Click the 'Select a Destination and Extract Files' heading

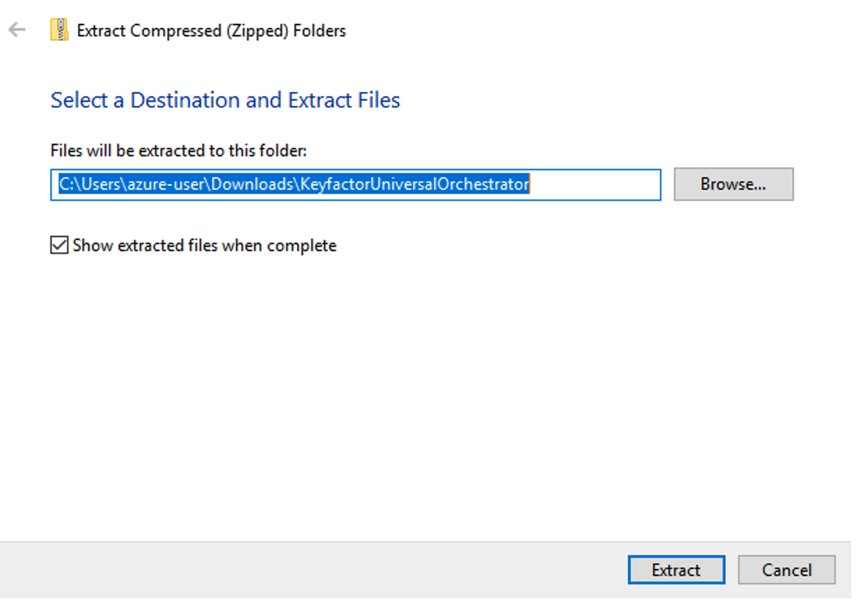225,100
